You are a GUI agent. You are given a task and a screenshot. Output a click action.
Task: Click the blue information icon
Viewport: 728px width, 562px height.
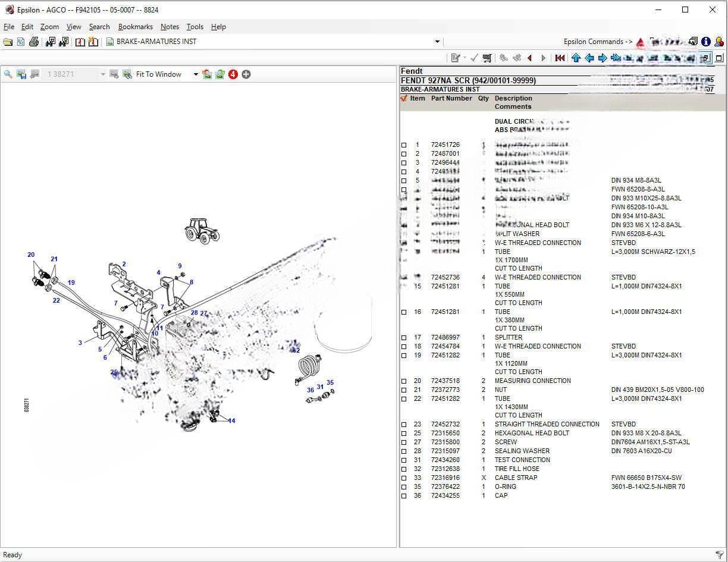tap(705, 42)
